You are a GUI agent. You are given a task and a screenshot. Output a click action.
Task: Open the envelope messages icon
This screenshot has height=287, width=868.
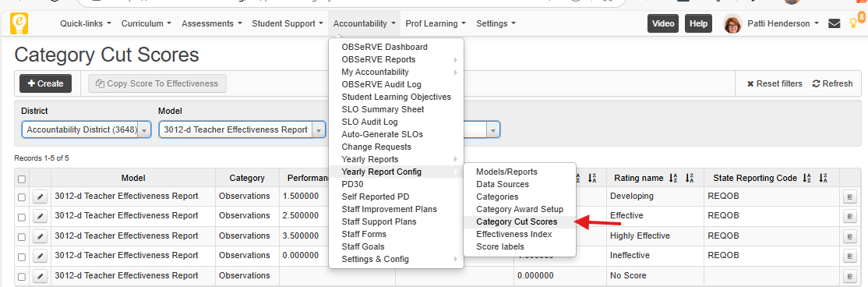[834, 24]
